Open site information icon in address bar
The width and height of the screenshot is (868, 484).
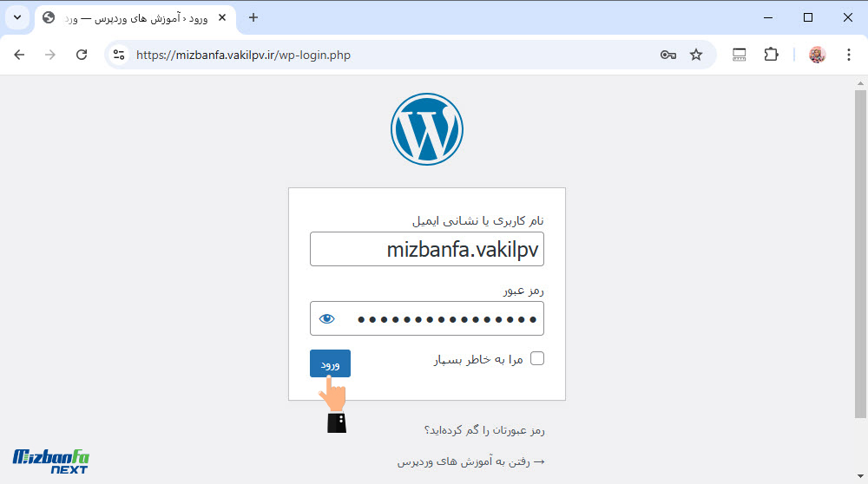(119, 55)
